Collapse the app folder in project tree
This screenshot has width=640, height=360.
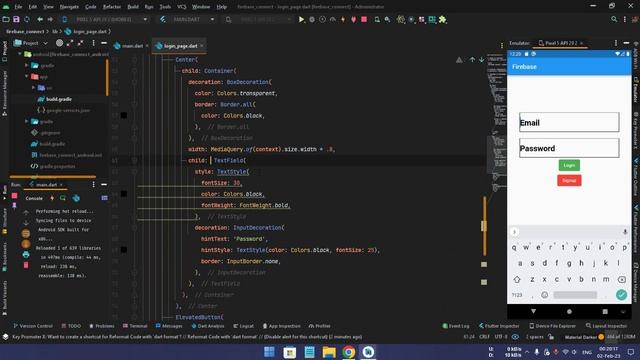(27, 76)
